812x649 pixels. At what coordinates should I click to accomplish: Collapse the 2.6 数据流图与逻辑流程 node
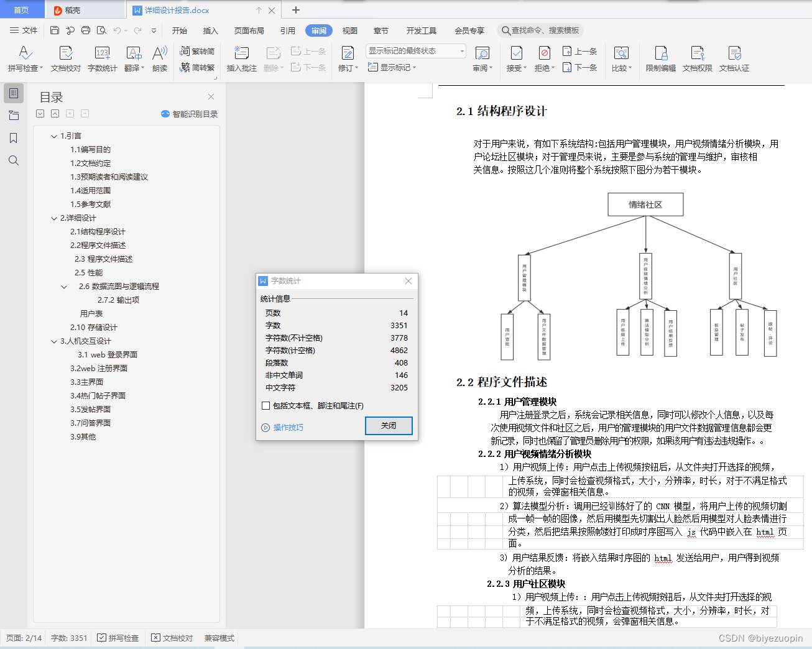click(x=64, y=287)
